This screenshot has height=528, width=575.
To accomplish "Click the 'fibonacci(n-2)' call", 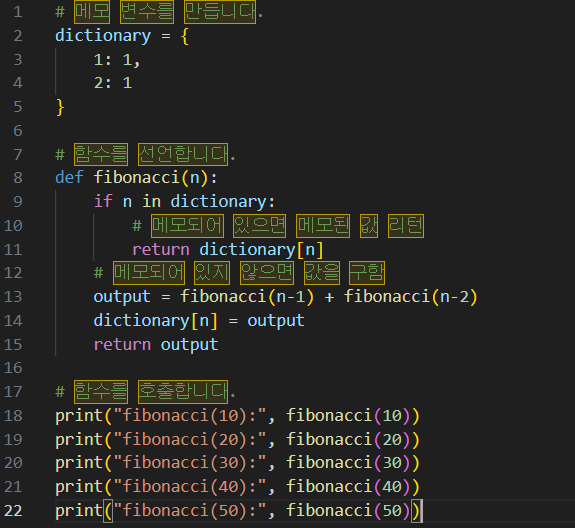I will [411, 297].
